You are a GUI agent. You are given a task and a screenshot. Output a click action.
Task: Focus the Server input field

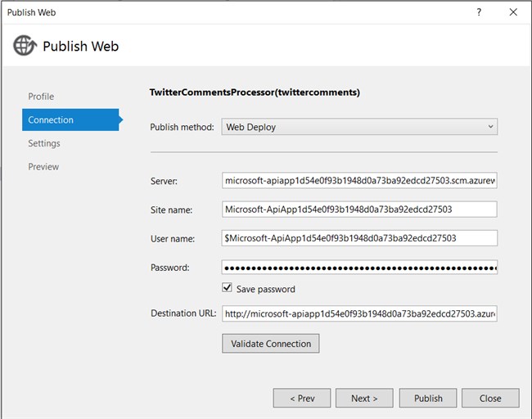[x=359, y=181]
